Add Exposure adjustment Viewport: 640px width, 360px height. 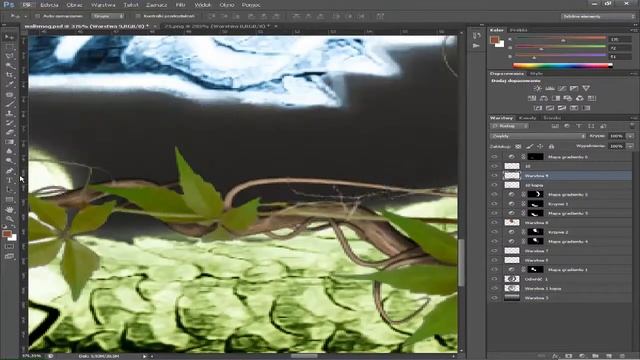click(574, 88)
